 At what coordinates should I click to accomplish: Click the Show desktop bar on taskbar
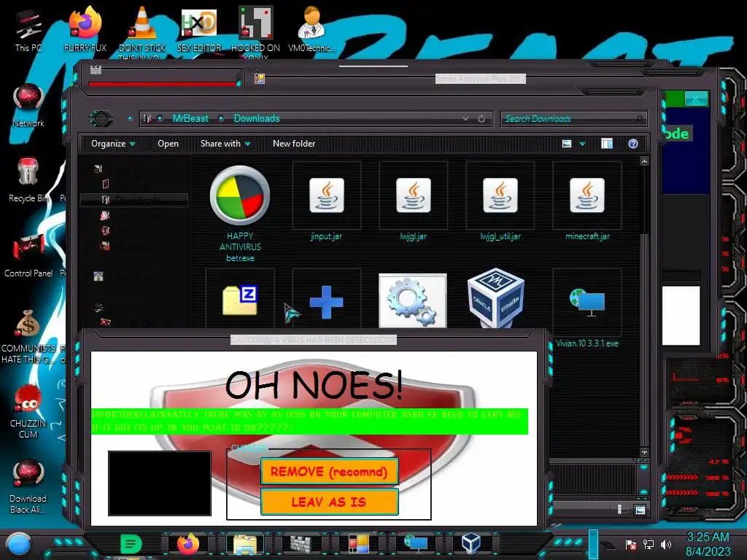pyautogui.click(x=593, y=544)
